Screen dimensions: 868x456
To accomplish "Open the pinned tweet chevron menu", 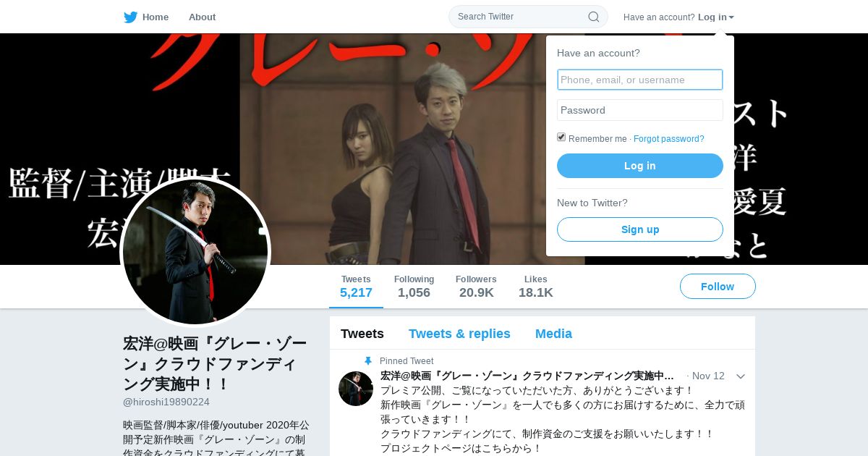I will [x=740, y=376].
